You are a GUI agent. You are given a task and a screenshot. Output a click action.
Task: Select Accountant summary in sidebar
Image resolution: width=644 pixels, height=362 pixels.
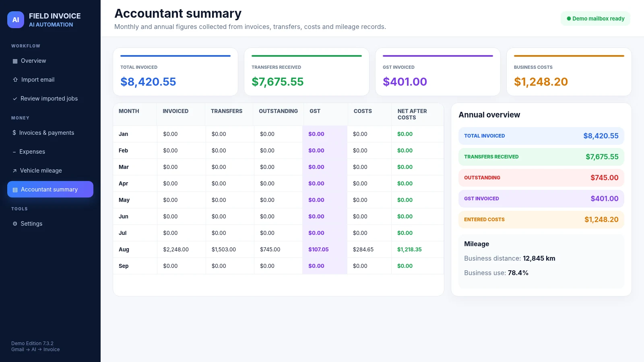[50, 189]
